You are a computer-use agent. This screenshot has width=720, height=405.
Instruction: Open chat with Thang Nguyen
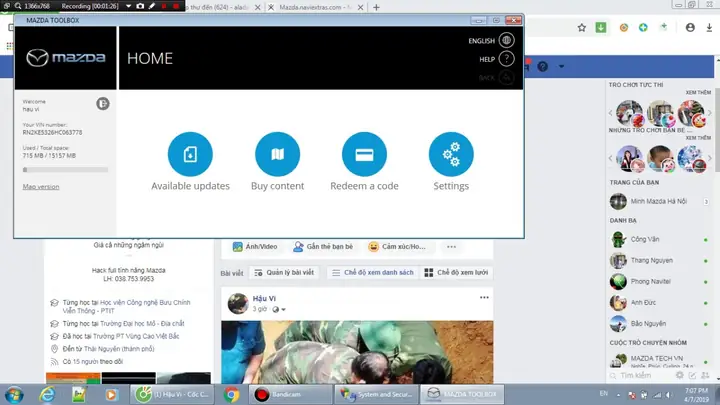pos(650,260)
